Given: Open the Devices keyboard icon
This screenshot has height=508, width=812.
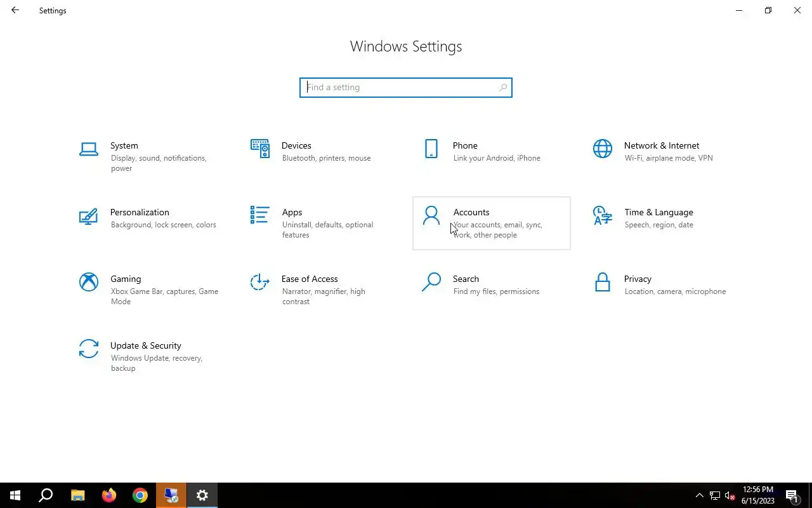Looking at the screenshot, I should pos(260,149).
